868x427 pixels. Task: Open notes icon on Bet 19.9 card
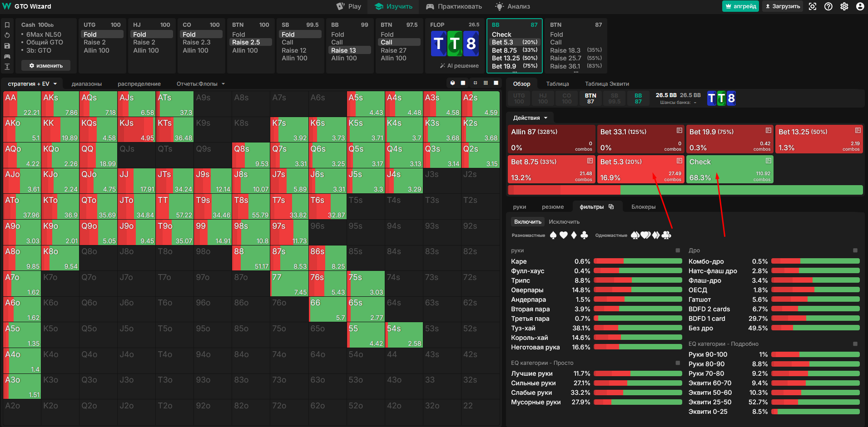pos(768,131)
